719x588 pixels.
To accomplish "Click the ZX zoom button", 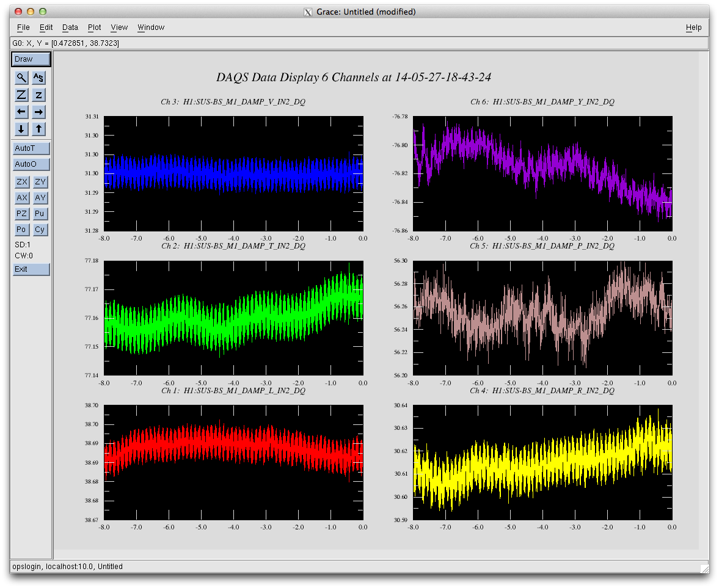I will coord(22,182).
